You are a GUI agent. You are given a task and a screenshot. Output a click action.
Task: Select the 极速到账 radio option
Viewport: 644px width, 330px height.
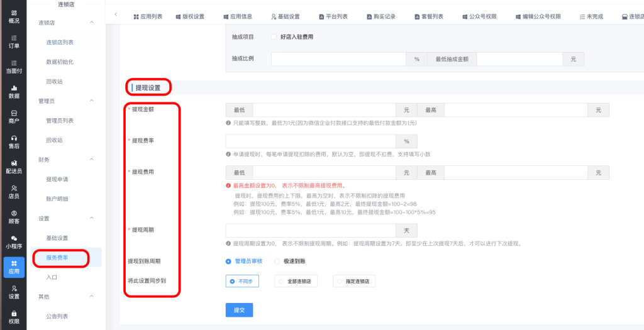[x=278, y=261]
